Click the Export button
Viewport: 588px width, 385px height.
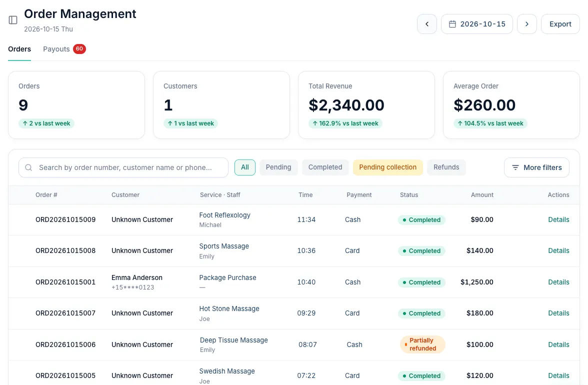click(560, 24)
